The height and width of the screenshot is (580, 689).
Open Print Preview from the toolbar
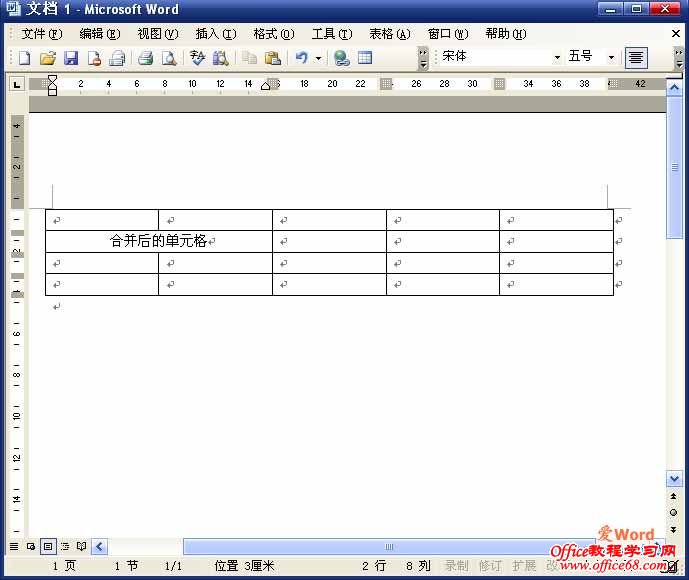pos(169,58)
